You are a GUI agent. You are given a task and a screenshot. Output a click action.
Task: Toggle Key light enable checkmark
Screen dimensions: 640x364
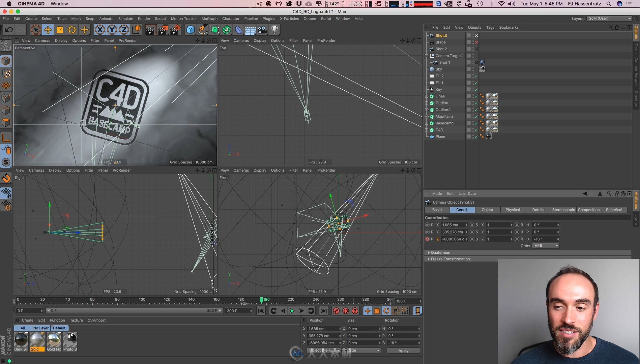pyautogui.click(x=476, y=90)
